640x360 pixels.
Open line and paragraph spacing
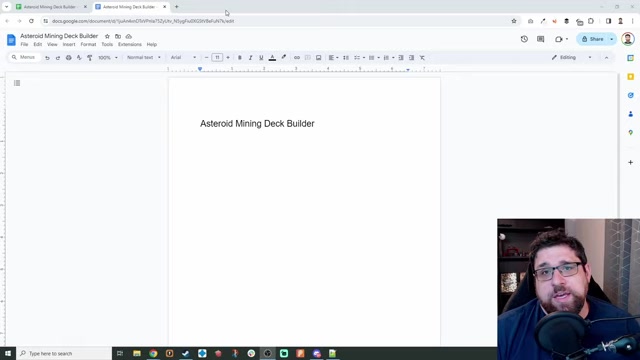pos(346,58)
